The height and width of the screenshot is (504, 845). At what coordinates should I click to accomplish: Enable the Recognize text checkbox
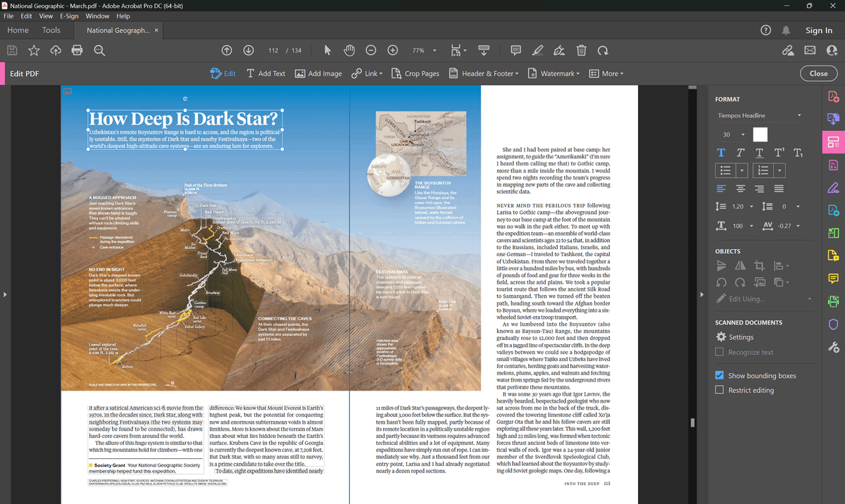pos(719,352)
